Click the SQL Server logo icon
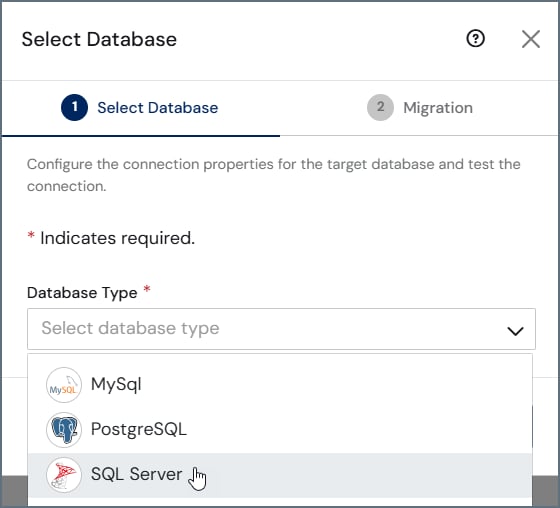 [x=64, y=475]
